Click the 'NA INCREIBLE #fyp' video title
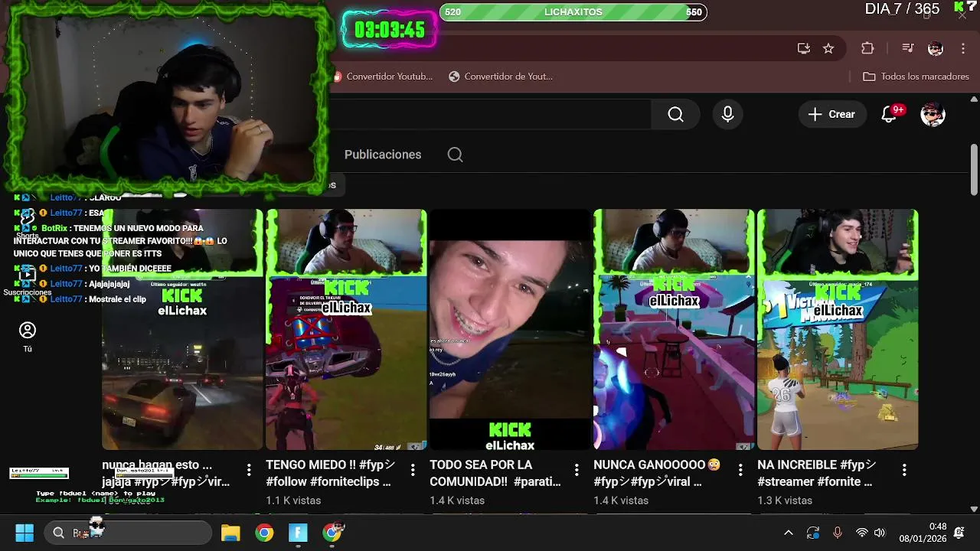The width and height of the screenshot is (980, 551). (x=817, y=473)
